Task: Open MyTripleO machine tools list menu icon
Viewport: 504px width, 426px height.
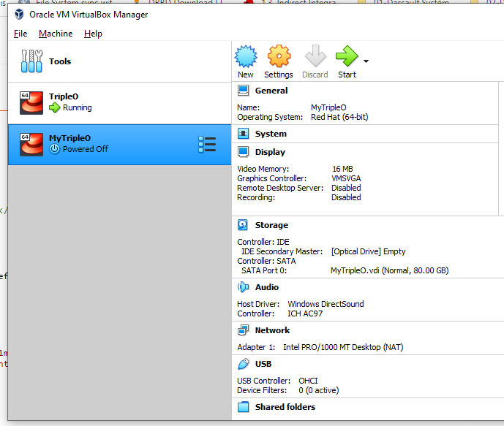Action: tap(207, 145)
